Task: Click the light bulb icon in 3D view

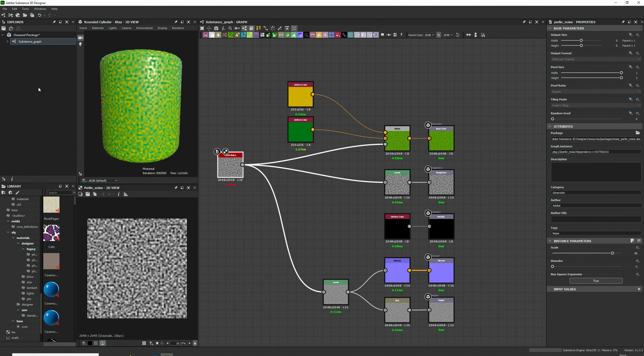Action: coord(80,44)
